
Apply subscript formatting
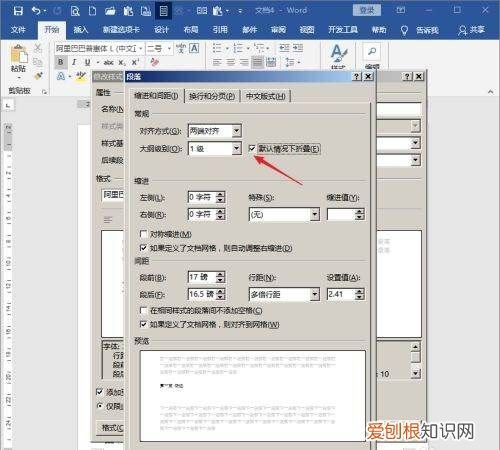point(122,62)
